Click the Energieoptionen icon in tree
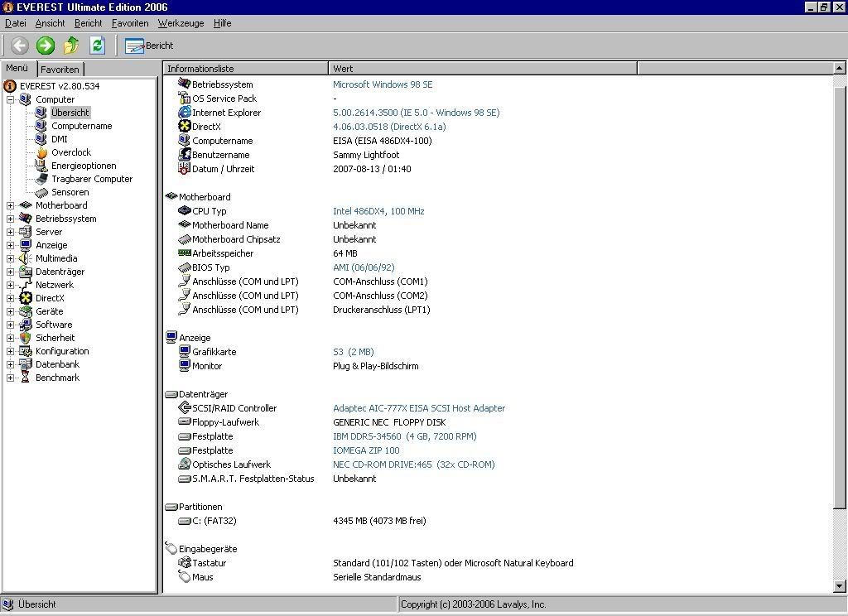The image size is (848, 616). tap(41, 166)
